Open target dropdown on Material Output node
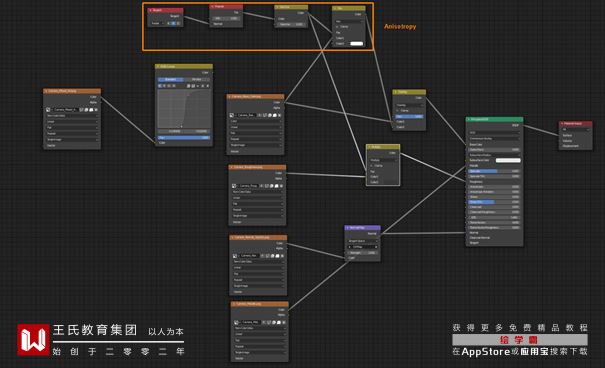This screenshot has width=605, height=368. pyautogui.click(x=576, y=129)
